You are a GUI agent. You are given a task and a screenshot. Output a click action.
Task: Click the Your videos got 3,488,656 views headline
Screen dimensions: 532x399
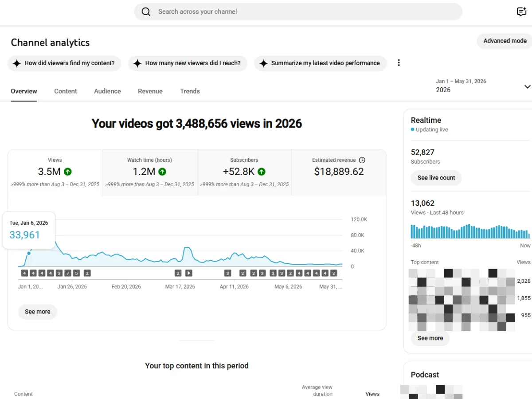(x=197, y=124)
